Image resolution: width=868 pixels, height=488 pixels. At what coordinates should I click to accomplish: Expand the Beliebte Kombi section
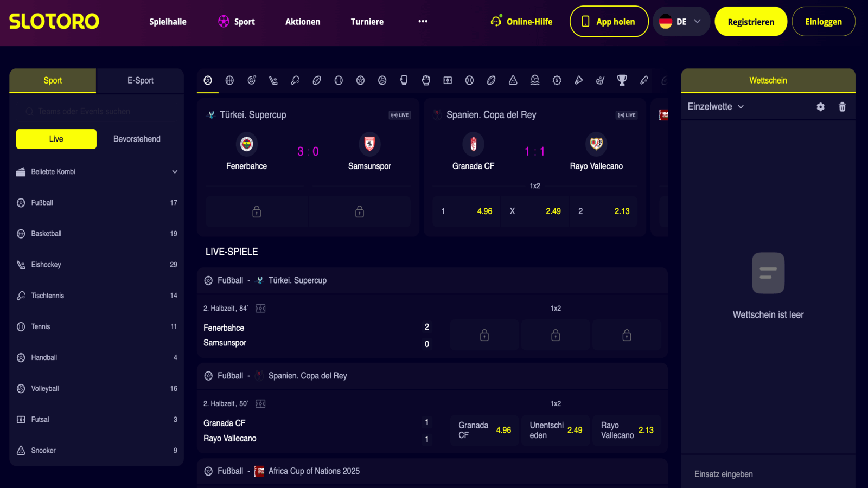pyautogui.click(x=97, y=172)
